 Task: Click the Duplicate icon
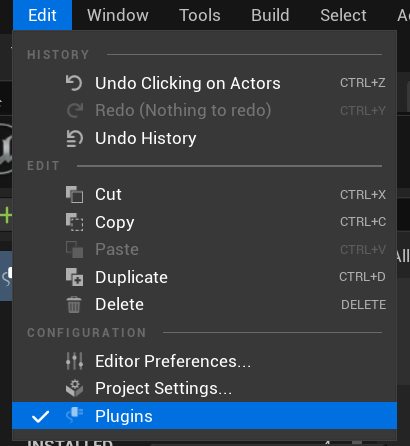(x=74, y=277)
